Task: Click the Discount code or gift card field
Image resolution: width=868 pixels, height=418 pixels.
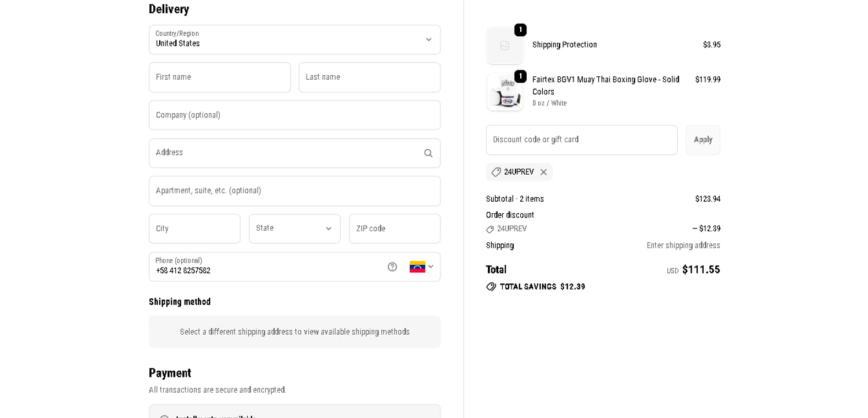Action: [x=581, y=140]
